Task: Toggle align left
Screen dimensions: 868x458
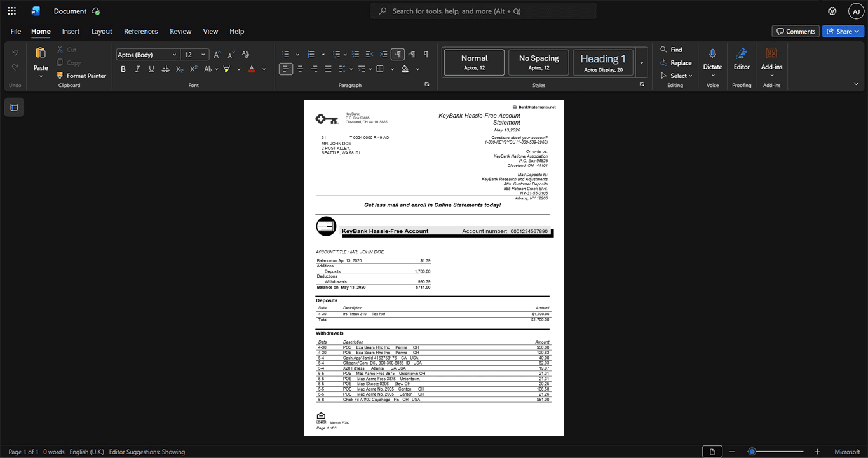Action: [x=286, y=69]
